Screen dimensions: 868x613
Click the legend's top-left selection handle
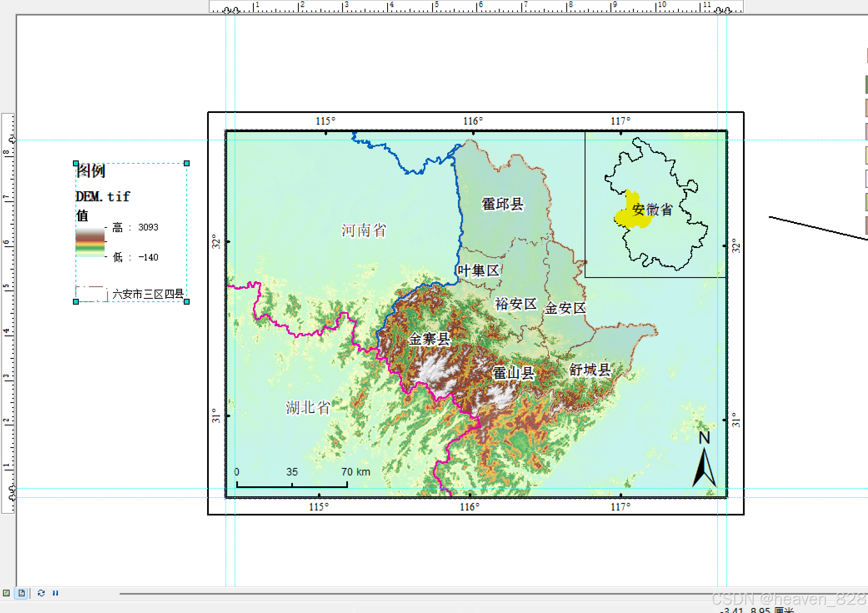coord(76,163)
